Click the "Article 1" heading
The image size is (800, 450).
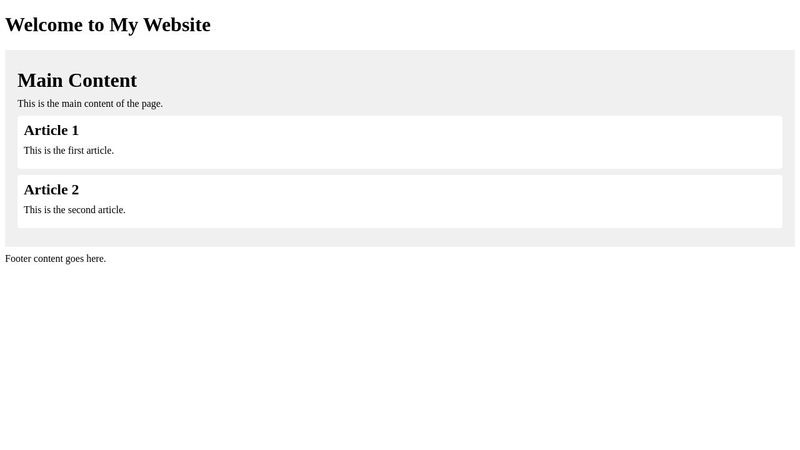click(51, 130)
